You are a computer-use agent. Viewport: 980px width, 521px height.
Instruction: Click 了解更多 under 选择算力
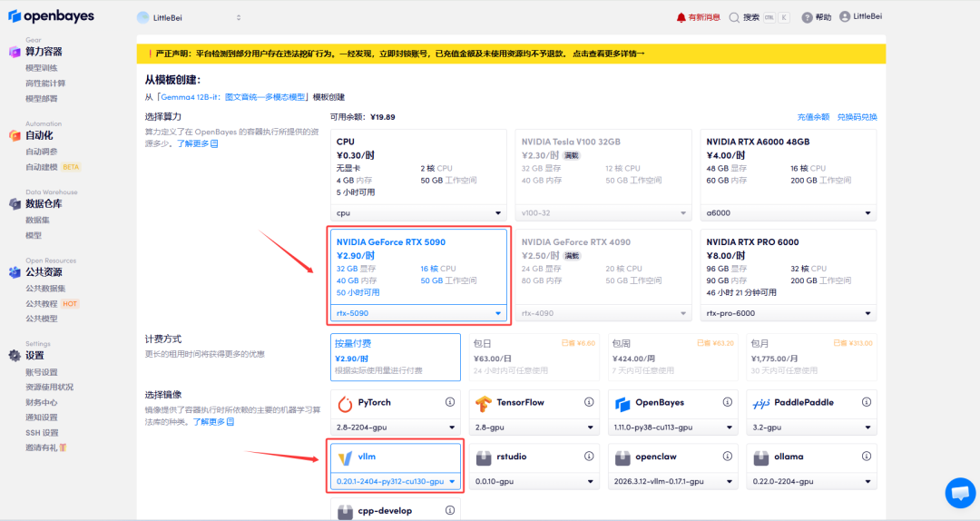tap(198, 143)
